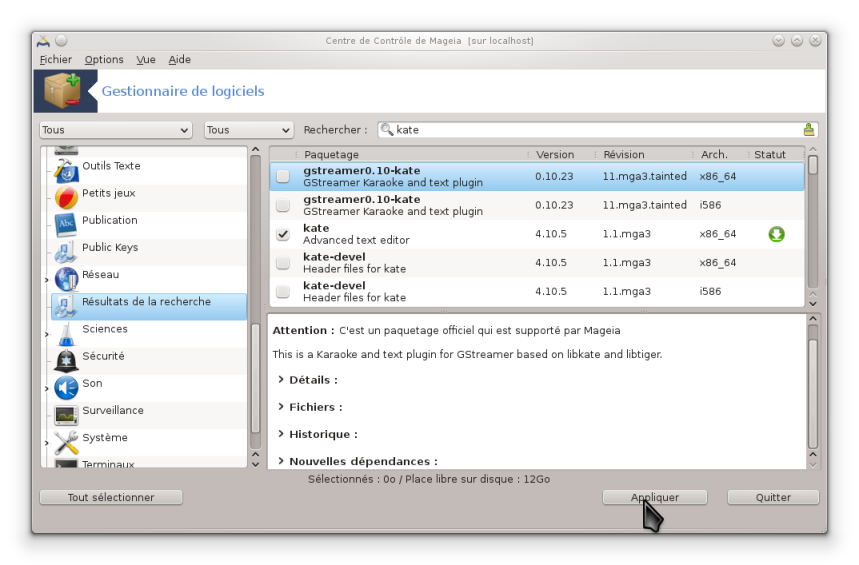
Task: Expand the Fichiers section
Action: [x=280, y=407]
